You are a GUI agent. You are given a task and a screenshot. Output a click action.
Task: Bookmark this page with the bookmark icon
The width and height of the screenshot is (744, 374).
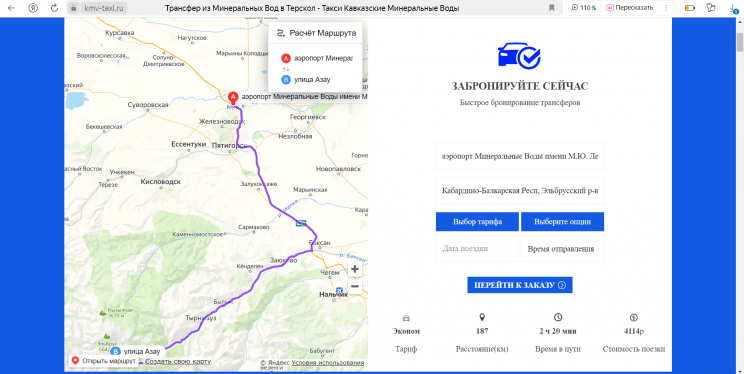pos(551,8)
